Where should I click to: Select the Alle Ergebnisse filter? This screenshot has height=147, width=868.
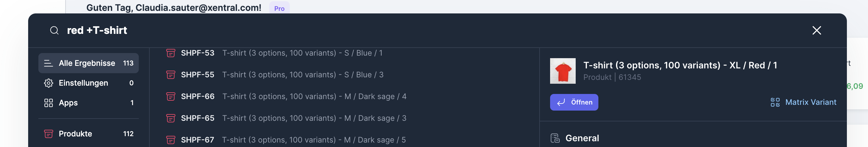point(88,63)
